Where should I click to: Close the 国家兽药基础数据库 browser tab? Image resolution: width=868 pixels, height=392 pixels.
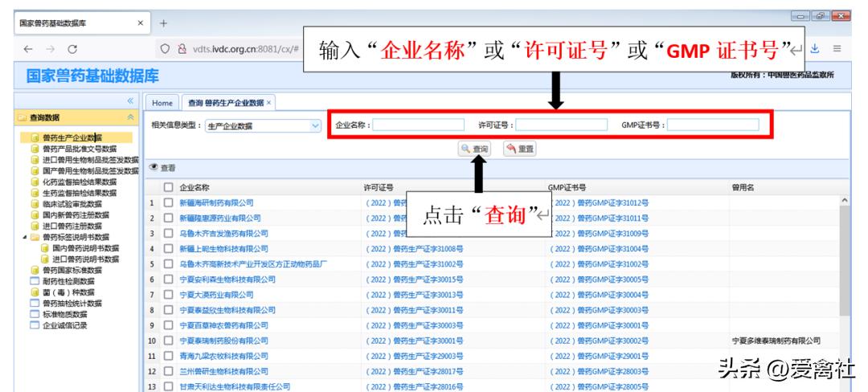tap(140, 23)
